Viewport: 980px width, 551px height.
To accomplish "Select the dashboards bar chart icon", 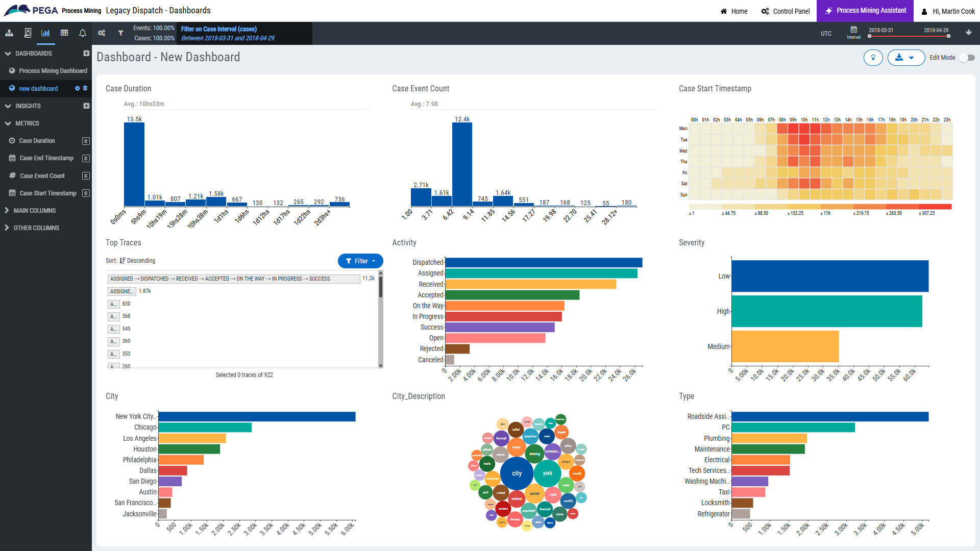I will point(45,33).
